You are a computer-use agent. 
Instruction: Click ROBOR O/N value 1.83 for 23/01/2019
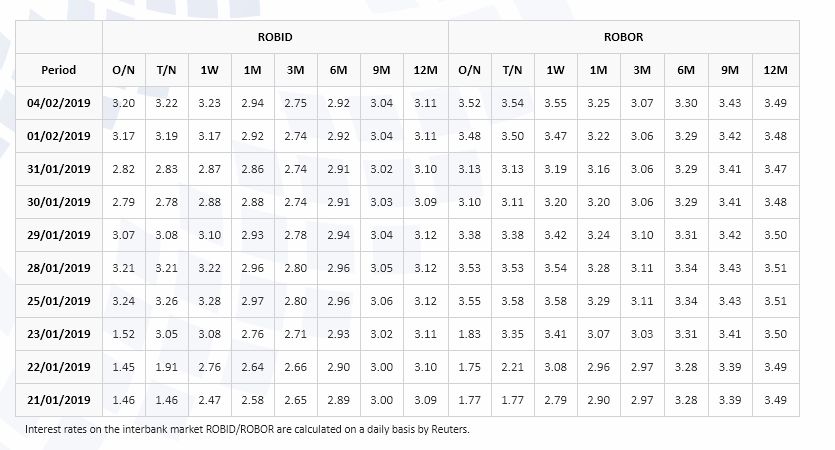point(469,334)
